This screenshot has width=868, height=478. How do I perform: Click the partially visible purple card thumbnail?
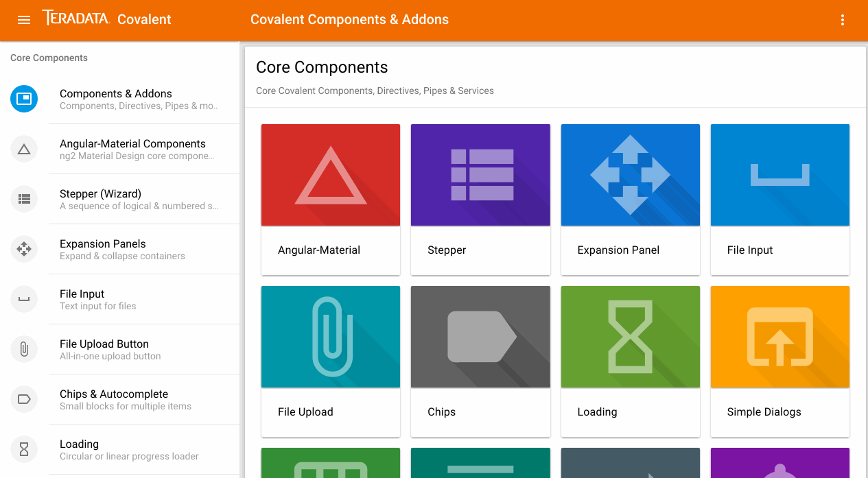tap(780, 463)
